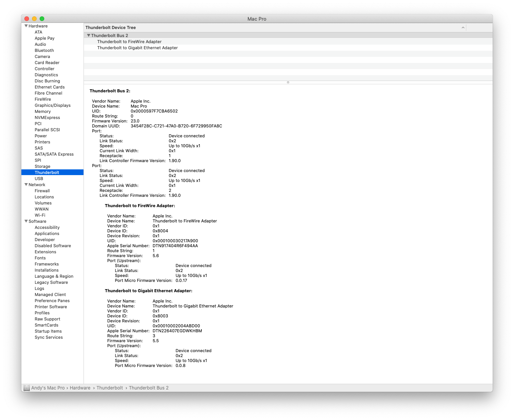Select Printer Software entry
Viewport: 514px width, 420px height.
click(51, 307)
